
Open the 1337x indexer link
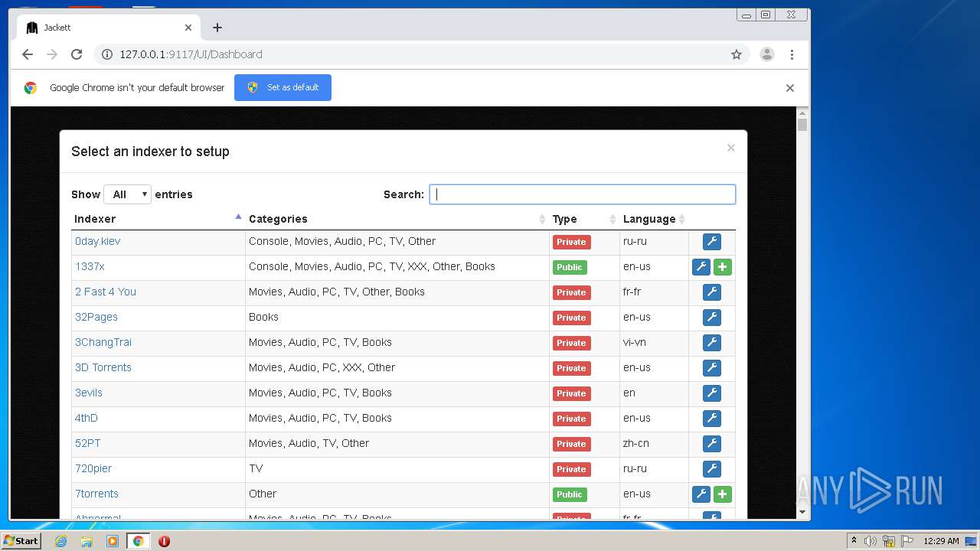coord(90,266)
